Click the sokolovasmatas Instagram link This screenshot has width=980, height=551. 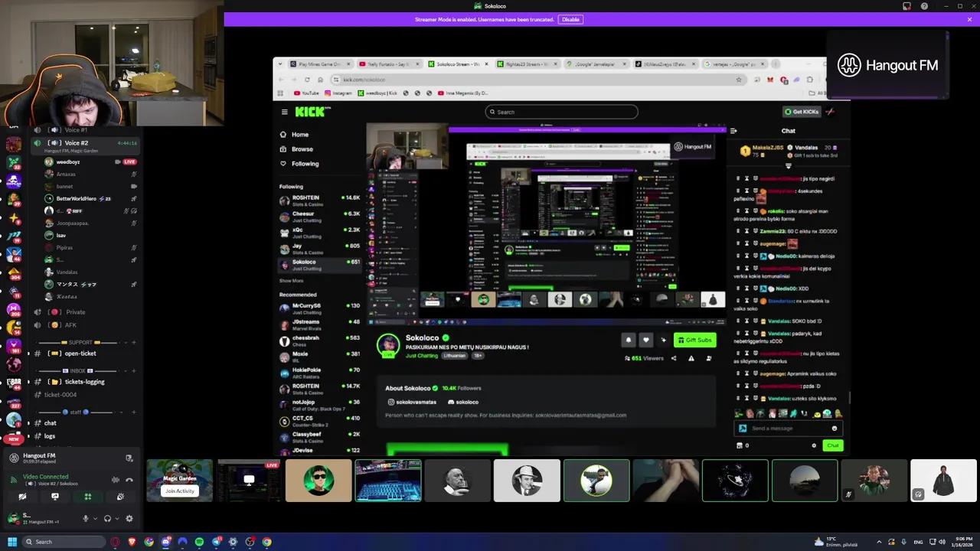[x=412, y=402]
